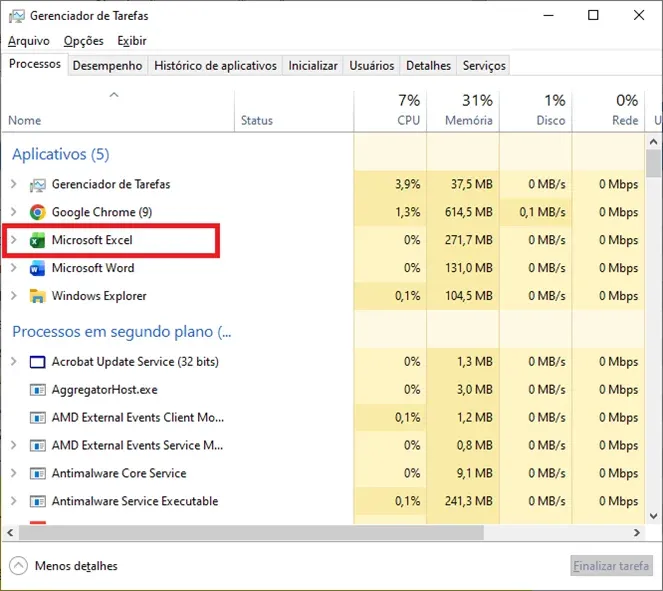Expand the Microsoft Excel process row
Viewport: 663px width, 591px height.
pos(14,240)
